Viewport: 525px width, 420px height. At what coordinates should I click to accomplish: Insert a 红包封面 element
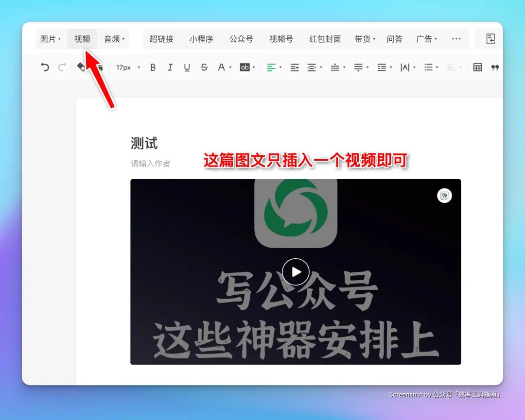click(324, 39)
